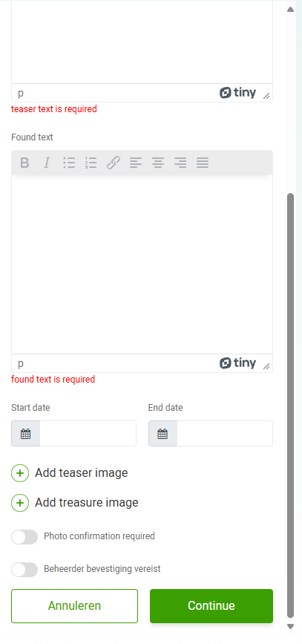302x644 pixels.
Task: Insert numbered list in Found text
Action: pos(91,163)
